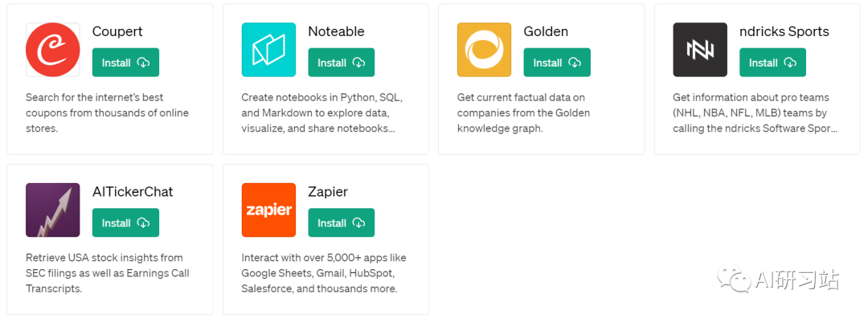Click the Zapier description about 5,000+ apps
868x318 pixels.
point(325,273)
